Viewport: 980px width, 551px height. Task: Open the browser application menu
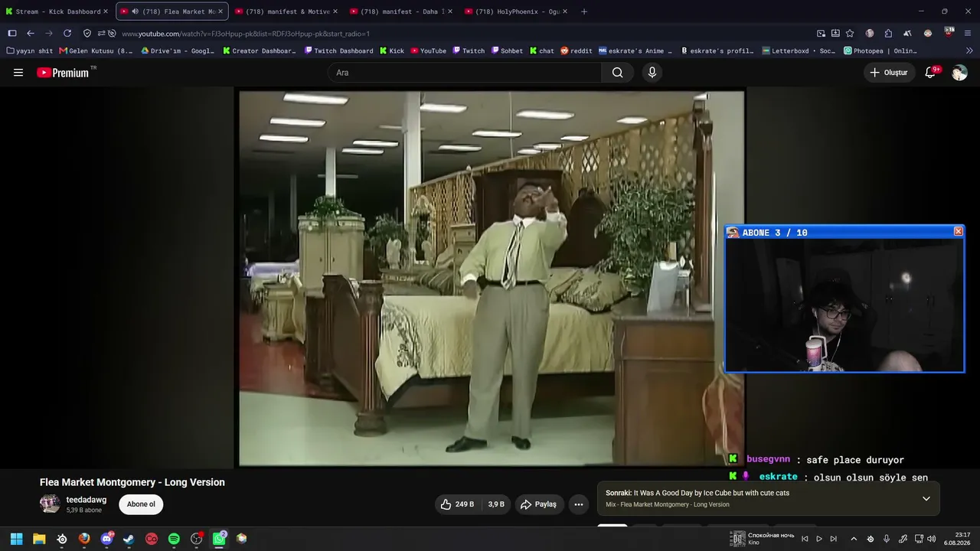point(968,34)
